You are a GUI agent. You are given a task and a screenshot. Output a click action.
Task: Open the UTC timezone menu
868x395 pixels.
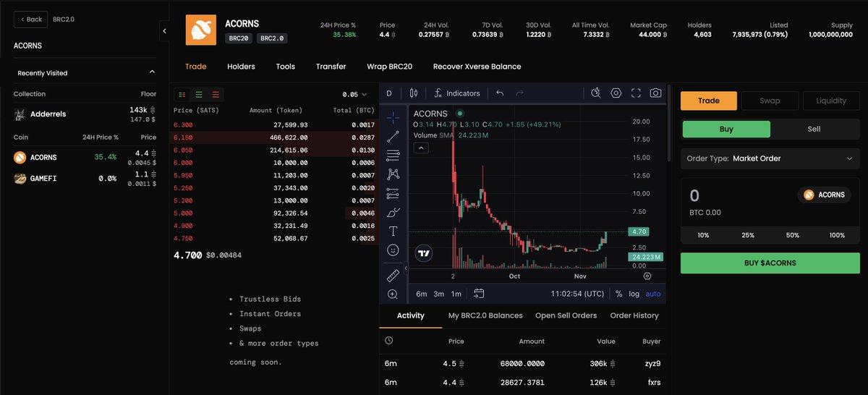point(577,294)
